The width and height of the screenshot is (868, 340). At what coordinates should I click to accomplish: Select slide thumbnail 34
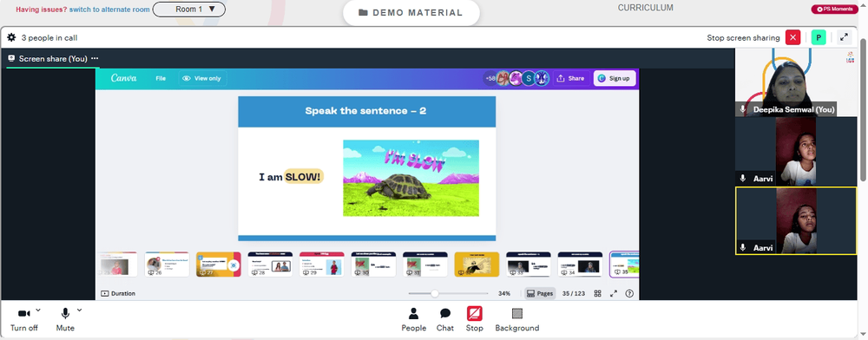coord(580,265)
